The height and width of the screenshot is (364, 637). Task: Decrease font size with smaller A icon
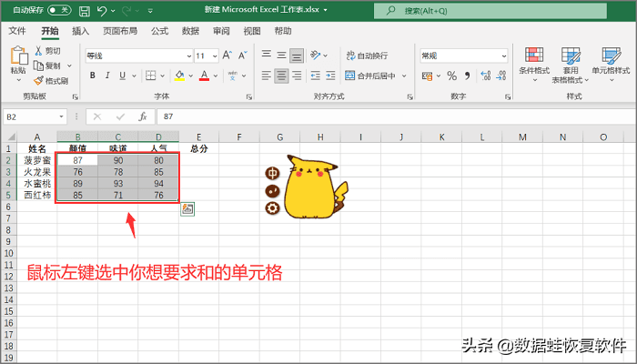click(243, 56)
